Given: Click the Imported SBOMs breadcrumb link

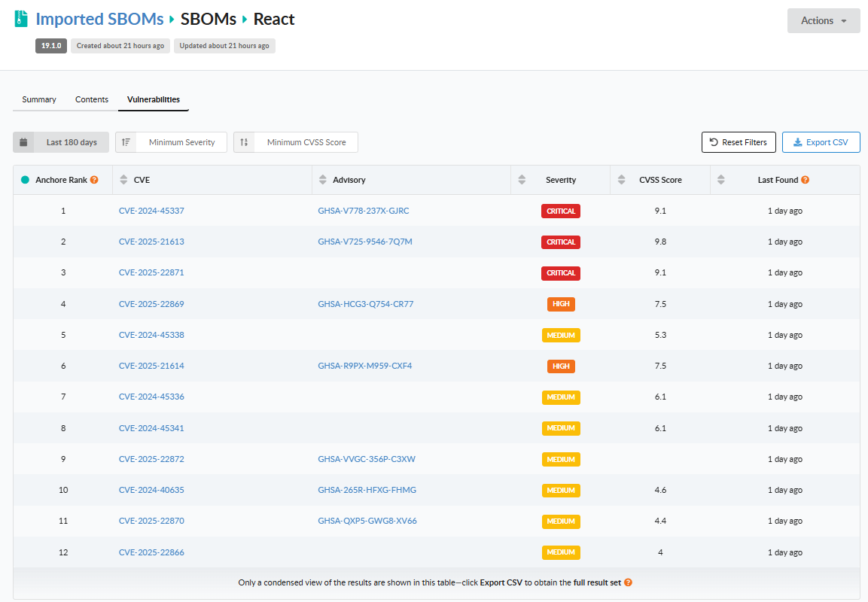Looking at the screenshot, I should [x=99, y=20].
